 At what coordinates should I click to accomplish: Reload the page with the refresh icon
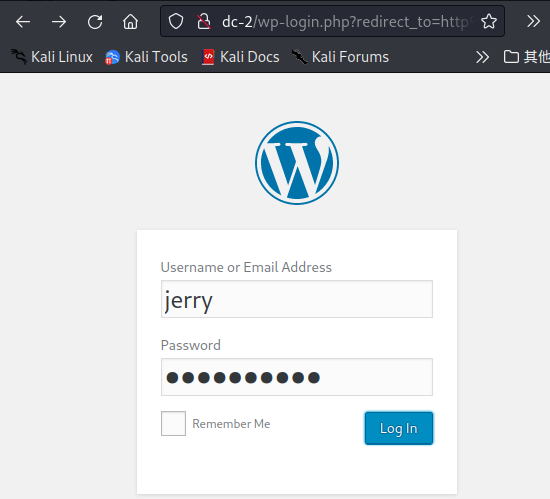(x=95, y=22)
